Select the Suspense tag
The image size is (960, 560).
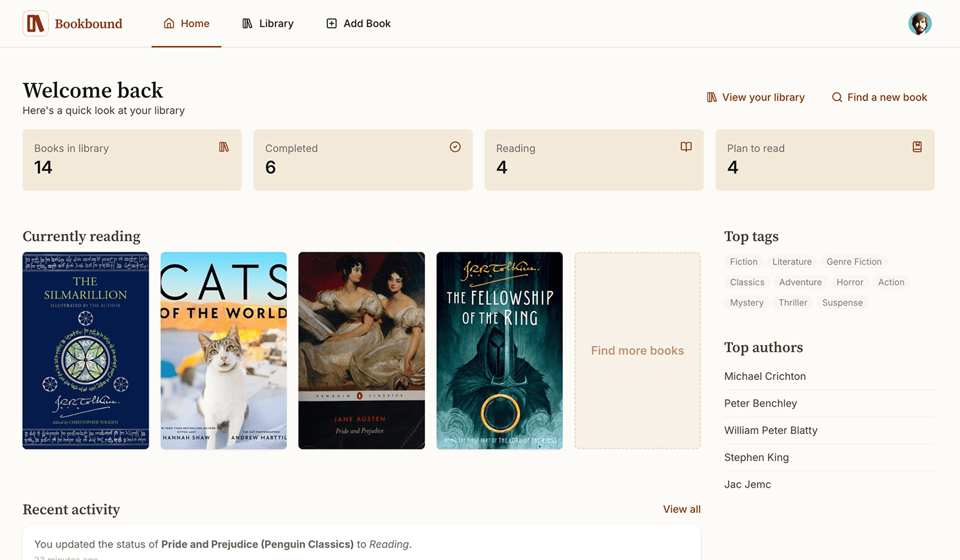click(842, 302)
